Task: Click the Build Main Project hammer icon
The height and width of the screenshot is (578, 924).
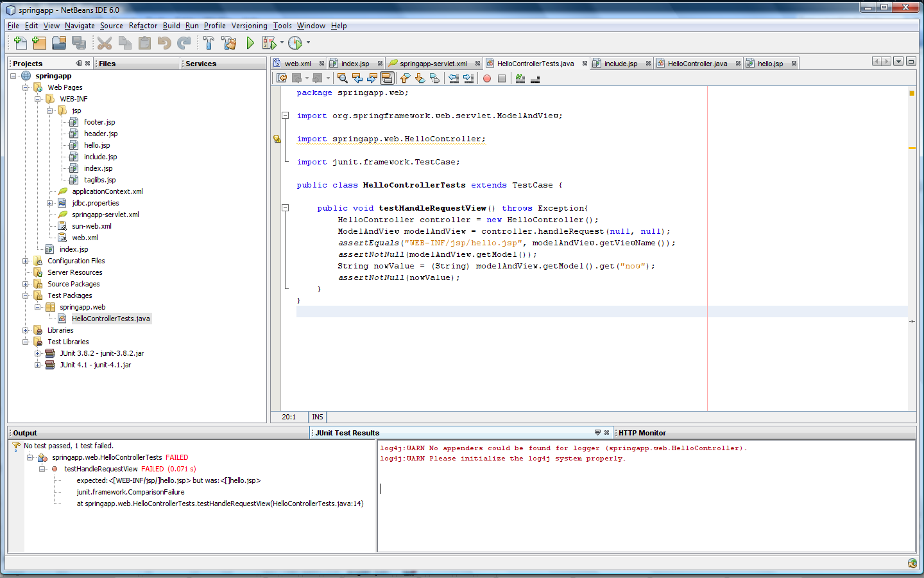Action: (209, 43)
